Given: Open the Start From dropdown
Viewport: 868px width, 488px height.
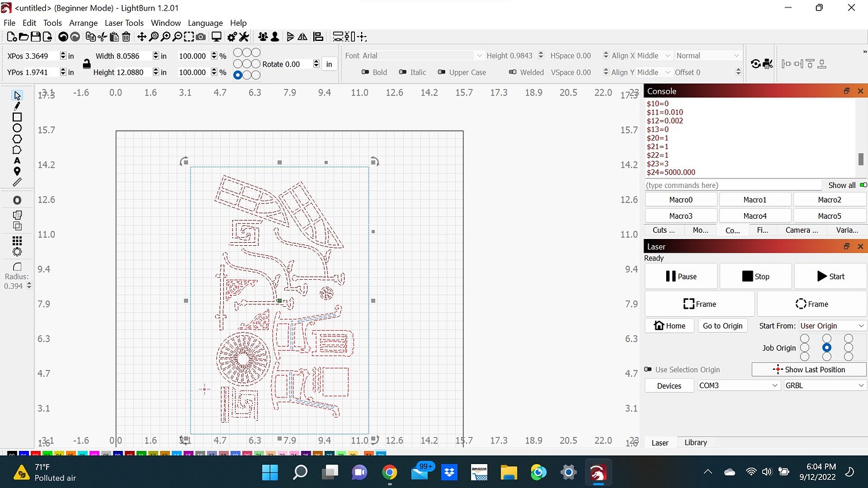Looking at the screenshot, I should click(832, 326).
